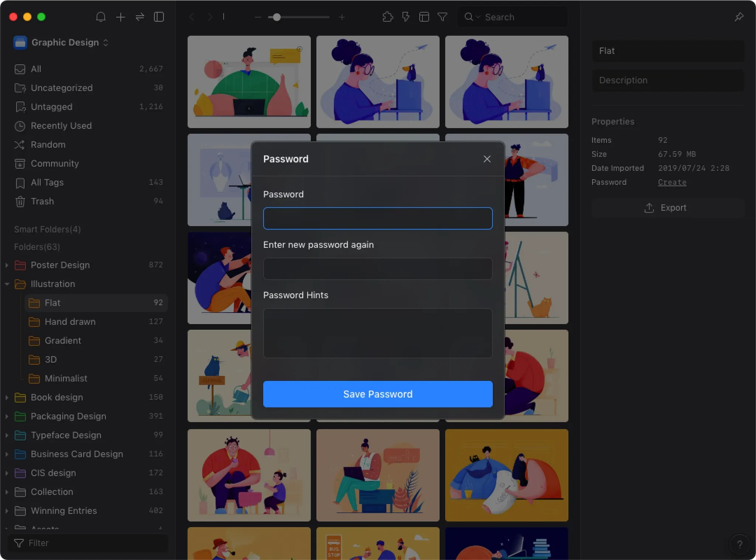Select the 3D folder
This screenshot has height=560, width=756.
click(96, 360)
